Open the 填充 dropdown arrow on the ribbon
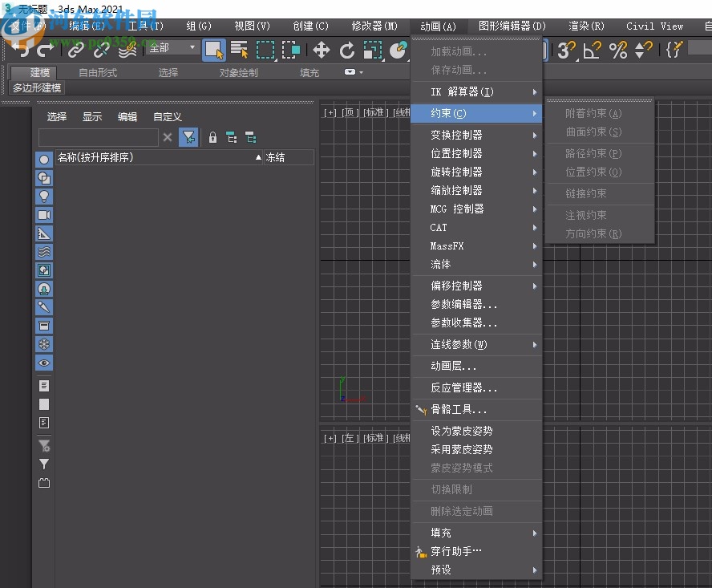Screen dimensions: 712x588 [350, 71]
